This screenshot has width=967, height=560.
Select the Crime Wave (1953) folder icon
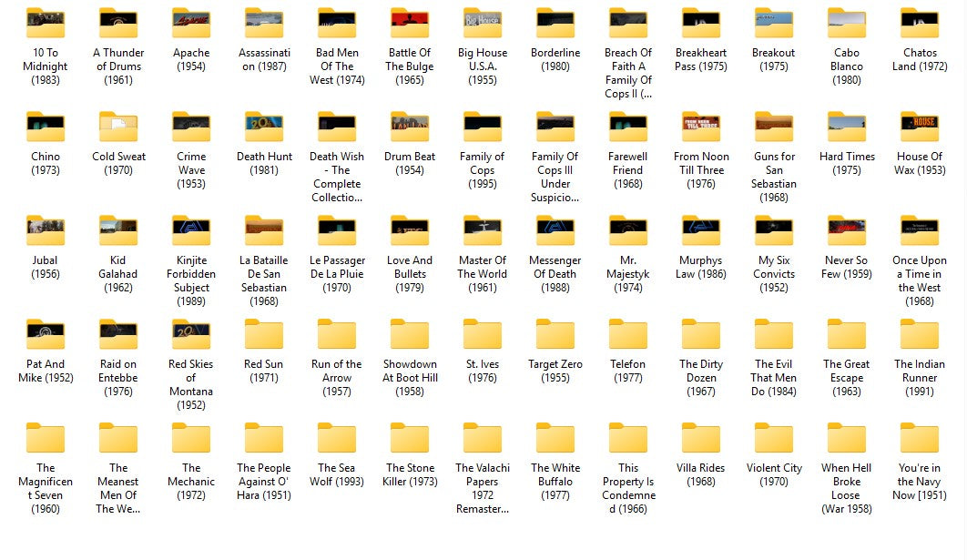pyautogui.click(x=191, y=127)
